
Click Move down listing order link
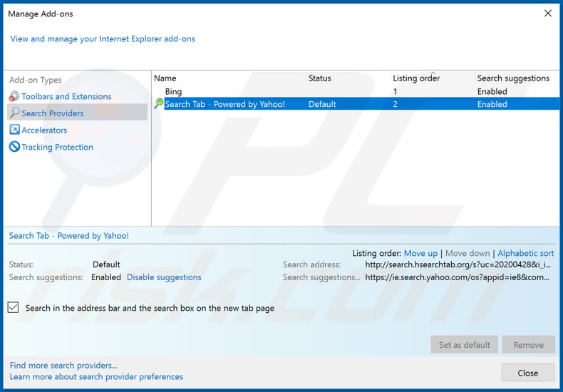[x=467, y=253]
